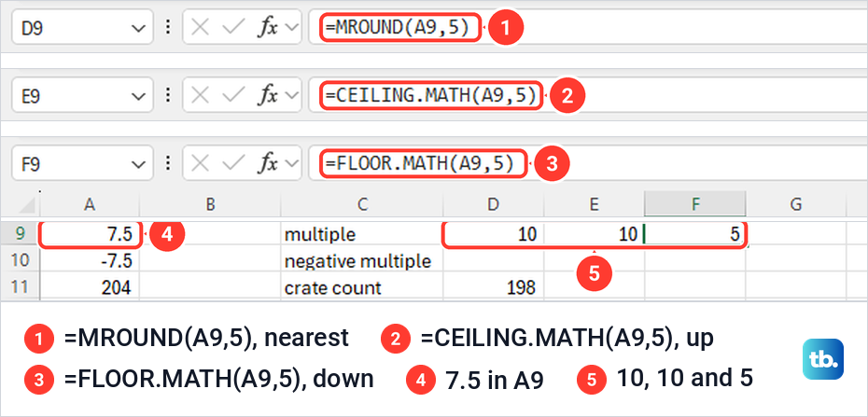This screenshot has height=417, width=868.
Task: Confirm entry with the checkmark in the E9 formula bar
Action: coord(232,96)
